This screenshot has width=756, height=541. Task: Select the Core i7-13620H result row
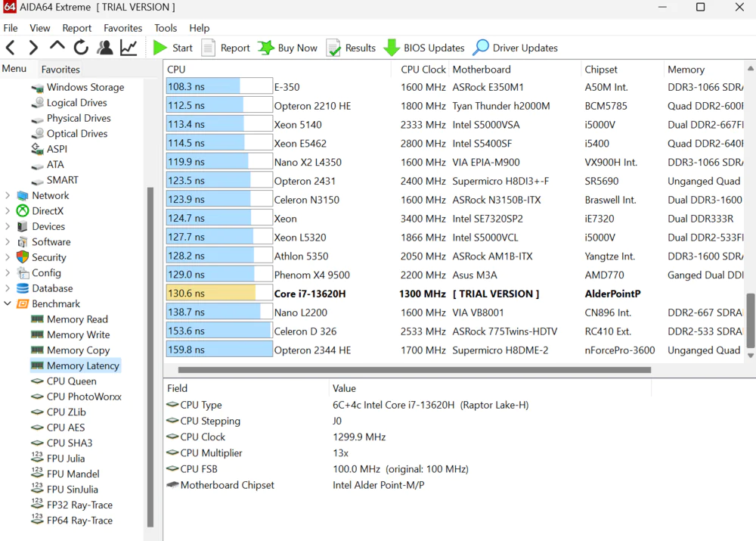(x=454, y=294)
